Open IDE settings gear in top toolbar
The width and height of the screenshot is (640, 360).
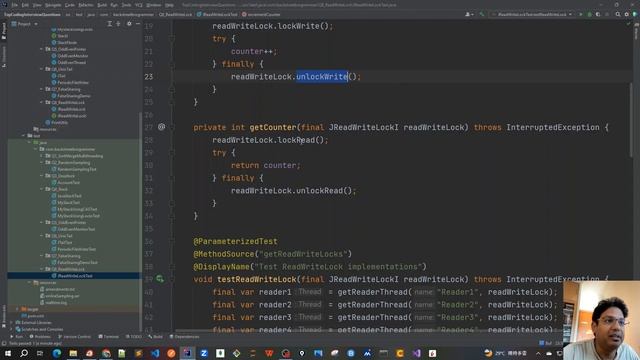pyautogui.click(x=627, y=14)
